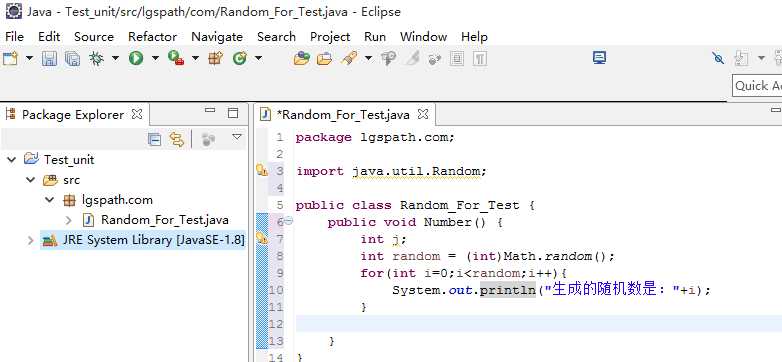This screenshot has width=782, height=362.
Task: Toggle Block Selection Mode icon
Action: click(x=456, y=58)
